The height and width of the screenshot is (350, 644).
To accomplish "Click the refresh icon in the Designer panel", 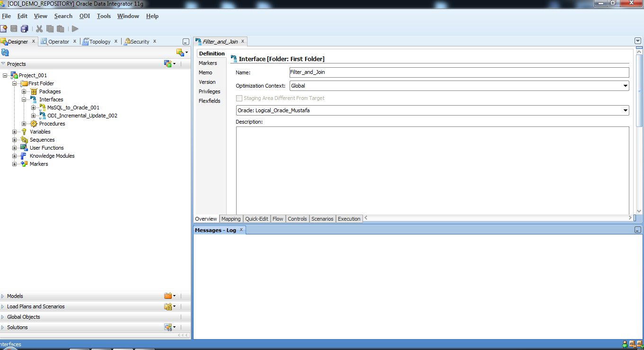I will [5, 53].
